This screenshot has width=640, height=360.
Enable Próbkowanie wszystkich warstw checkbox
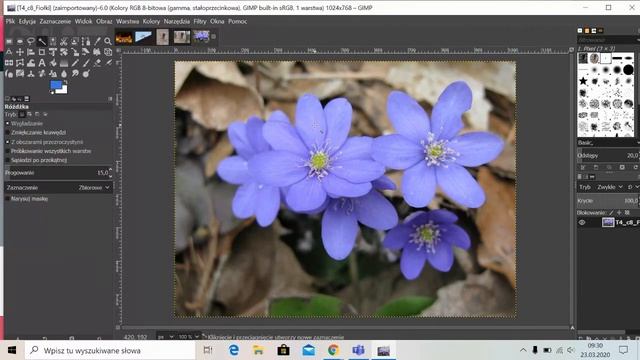point(7,151)
